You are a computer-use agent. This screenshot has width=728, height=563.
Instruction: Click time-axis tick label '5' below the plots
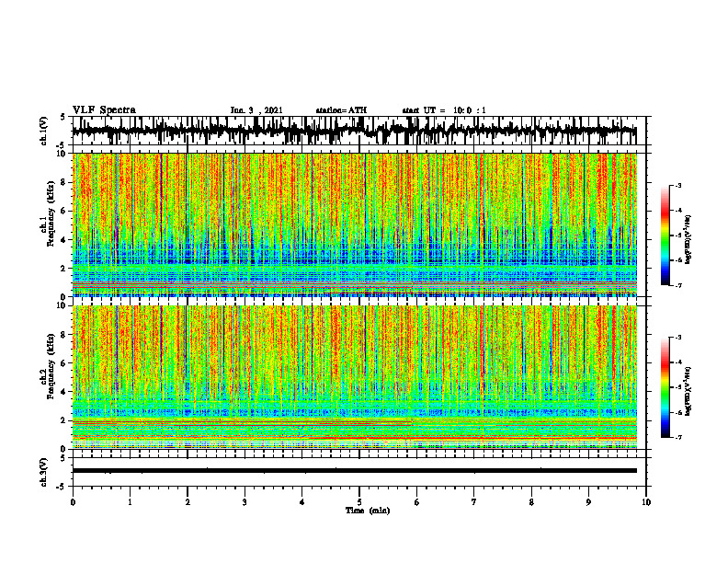[x=359, y=502]
